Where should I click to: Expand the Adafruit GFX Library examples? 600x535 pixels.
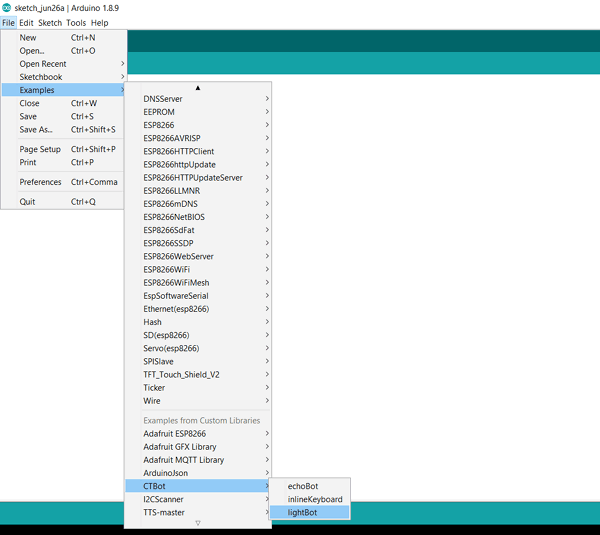click(198, 447)
